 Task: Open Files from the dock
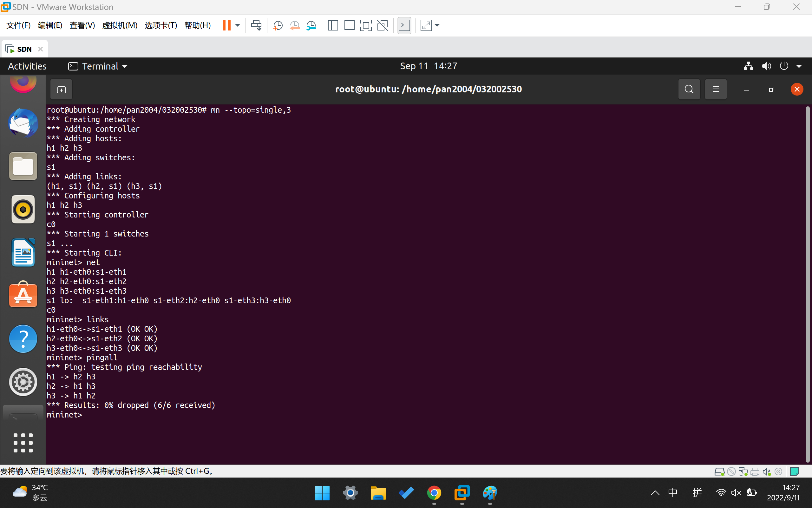point(23,166)
